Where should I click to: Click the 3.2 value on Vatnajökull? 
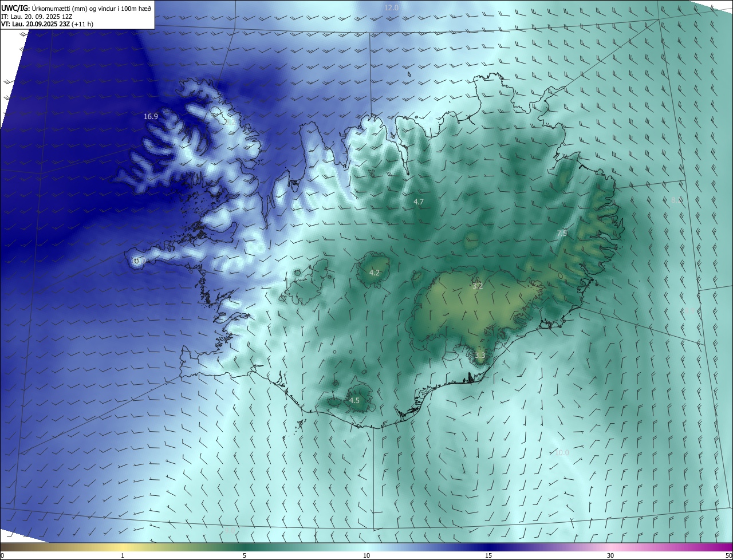478,286
